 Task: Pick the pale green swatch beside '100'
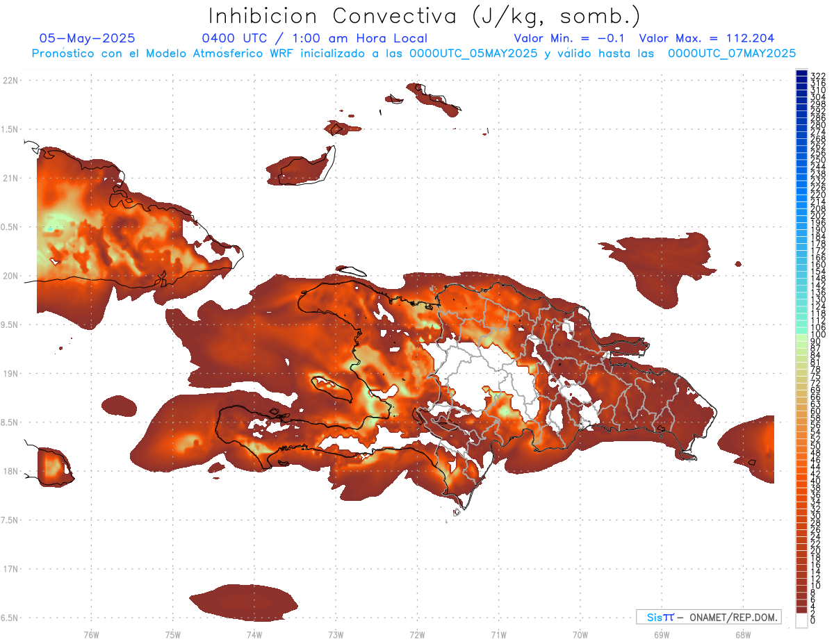[x=801, y=338]
